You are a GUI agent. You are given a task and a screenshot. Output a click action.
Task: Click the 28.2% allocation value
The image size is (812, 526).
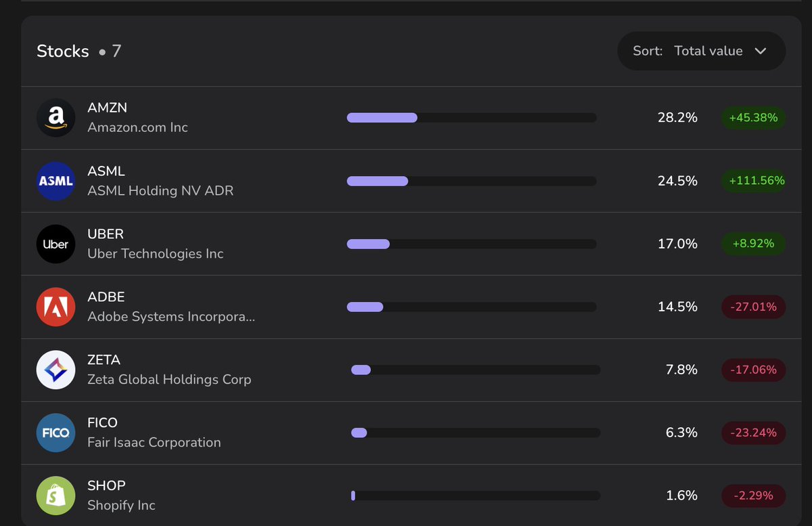tap(677, 118)
